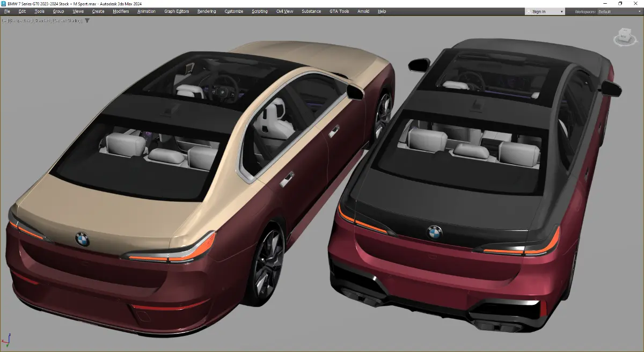This screenshot has width=644, height=352.
Task: Open the Scripting menu
Action: pyautogui.click(x=260, y=11)
